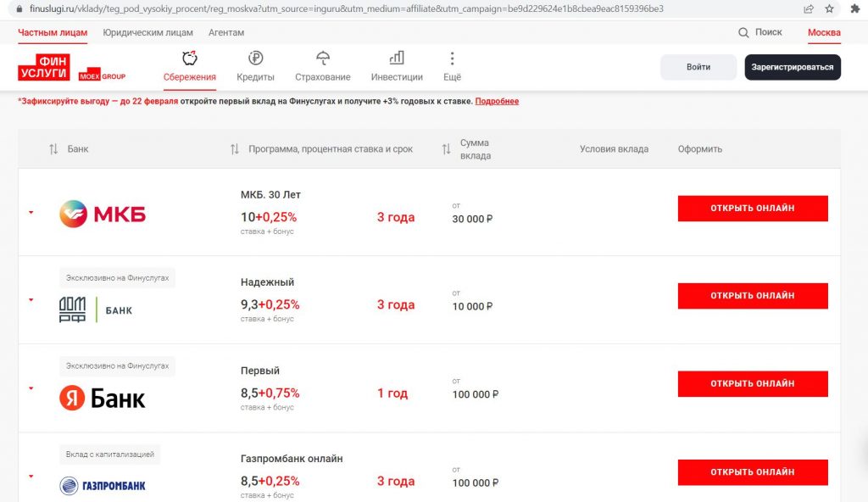The width and height of the screenshot is (868, 502).
Task: Open Кредиты ruble coin section
Action: (255, 66)
